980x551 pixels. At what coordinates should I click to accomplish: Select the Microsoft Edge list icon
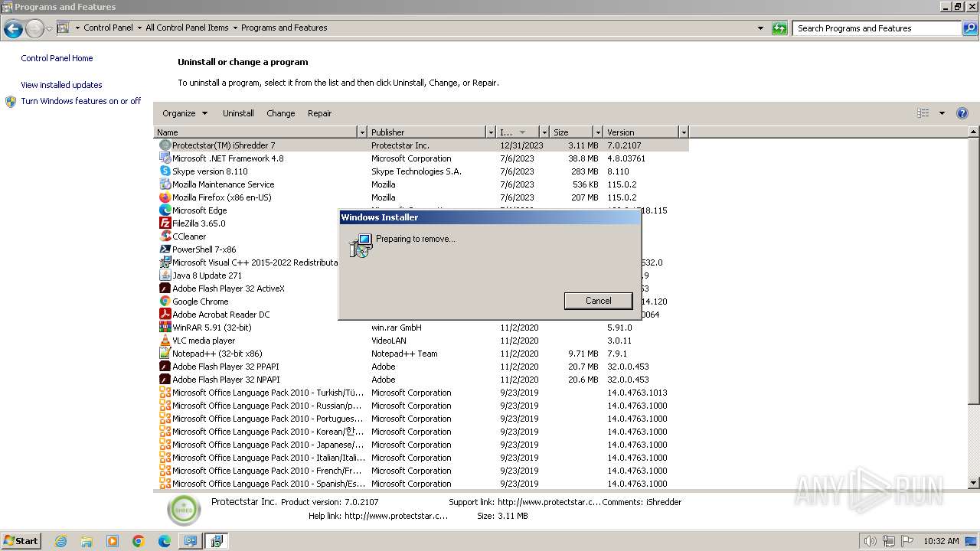coord(165,210)
